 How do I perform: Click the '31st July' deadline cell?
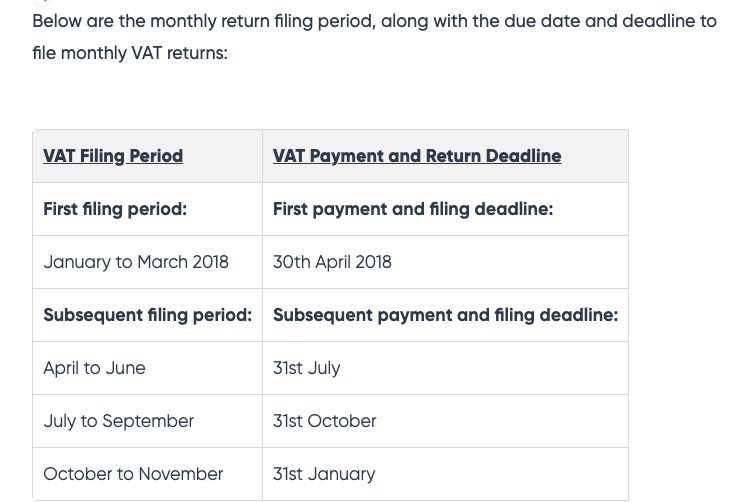pos(306,368)
